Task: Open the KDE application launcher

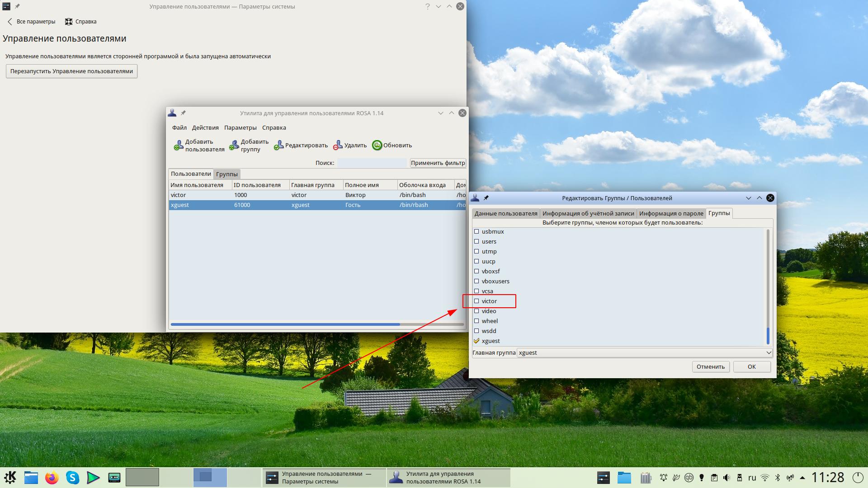Action: [10, 477]
